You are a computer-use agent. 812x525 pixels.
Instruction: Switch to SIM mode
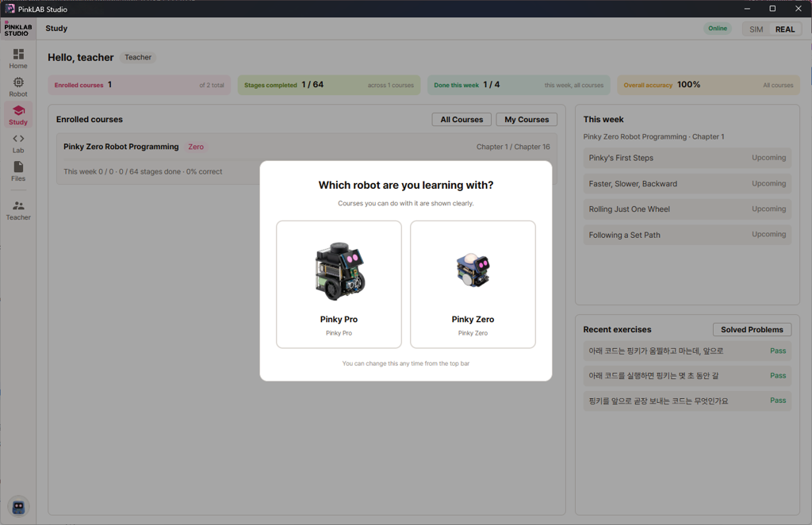coord(756,29)
